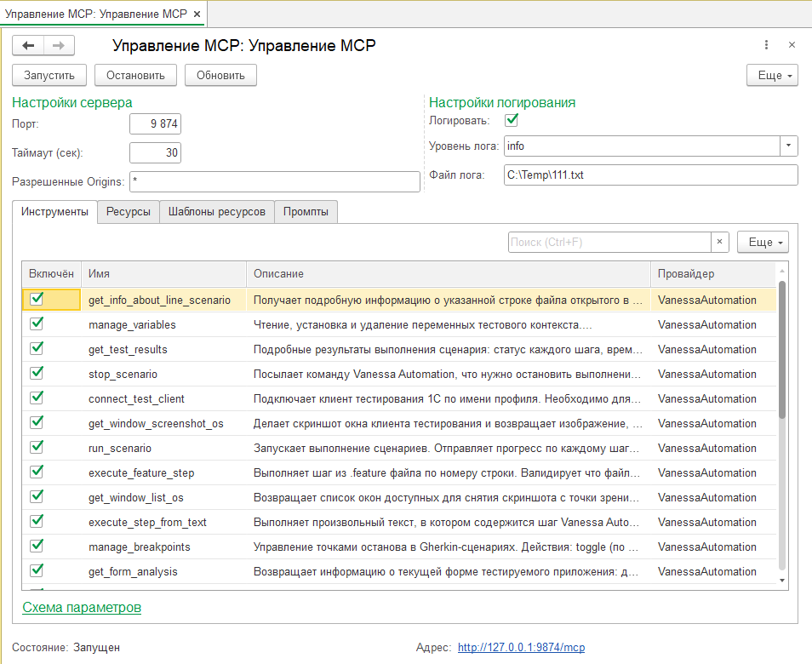Switch to the Ресурсы tab
This screenshot has width=812, height=664.
[129, 212]
